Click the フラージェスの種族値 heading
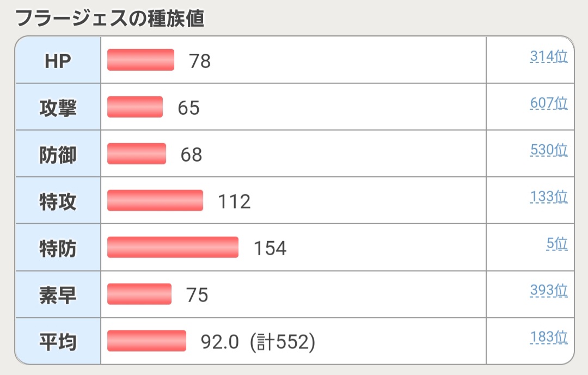Viewport: 588px width, 375px height. [110, 19]
